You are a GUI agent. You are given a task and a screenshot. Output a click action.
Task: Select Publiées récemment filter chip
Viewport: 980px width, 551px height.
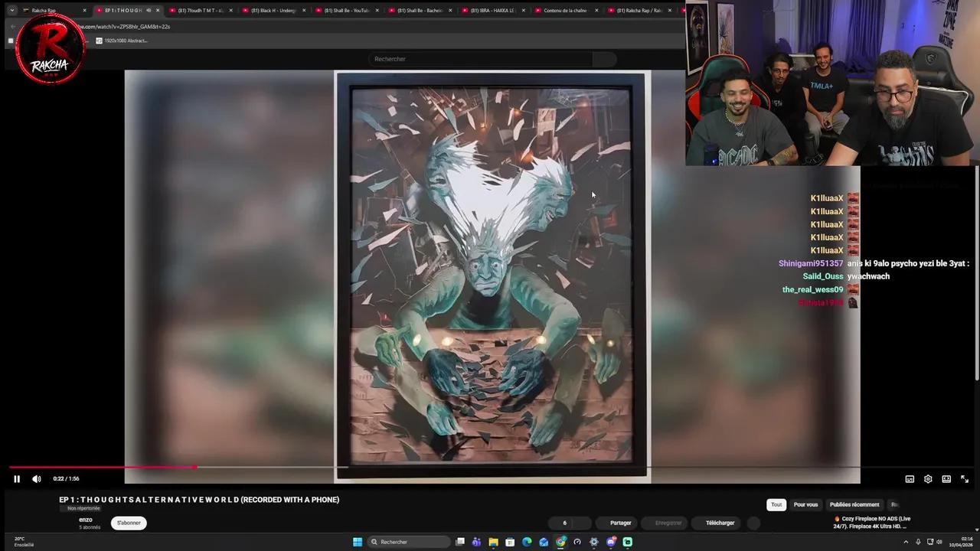tap(854, 504)
